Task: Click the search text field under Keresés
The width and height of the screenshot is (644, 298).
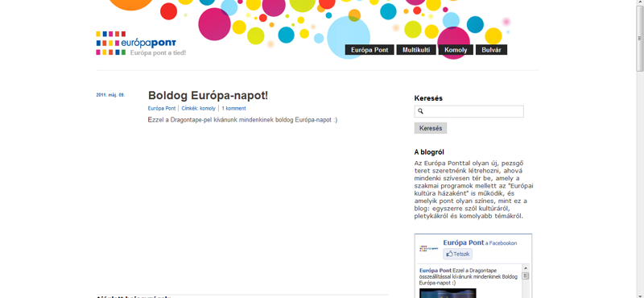Action: coord(469,111)
